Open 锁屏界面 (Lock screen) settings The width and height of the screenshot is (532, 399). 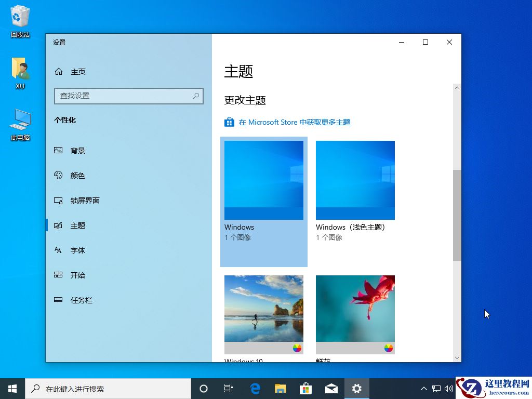click(85, 200)
